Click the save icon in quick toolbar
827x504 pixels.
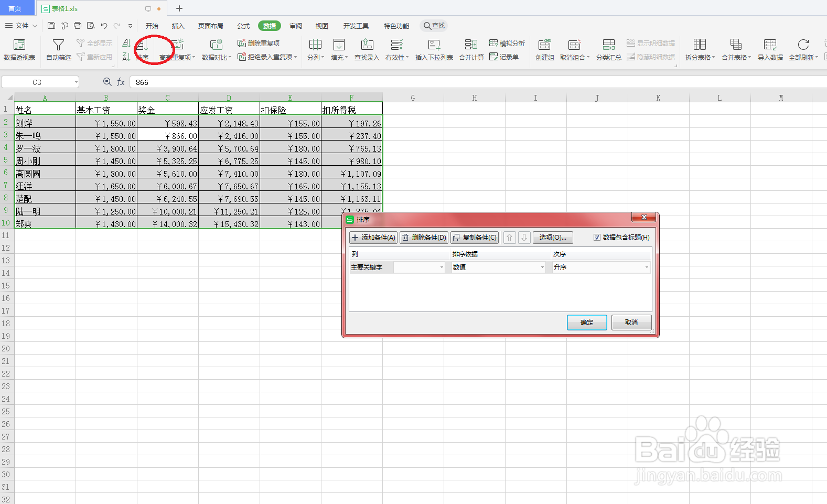coord(51,26)
